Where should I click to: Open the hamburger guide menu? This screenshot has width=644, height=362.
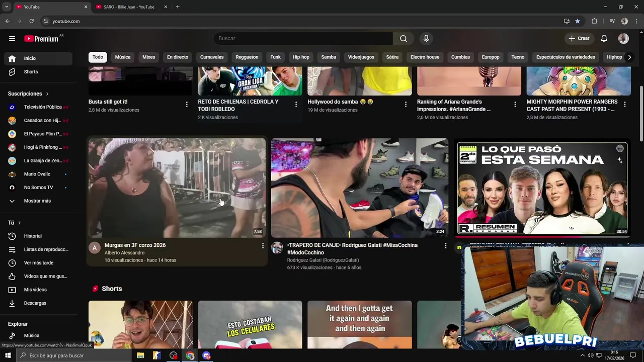pyautogui.click(x=12, y=38)
